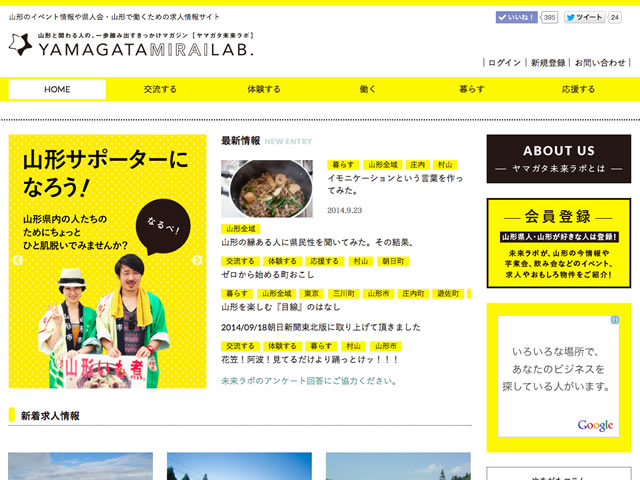Open article 朝日新聞東北版に取り上げて頂きました
The height and width of the screenshot is (480, 640).
pos(320,327)
